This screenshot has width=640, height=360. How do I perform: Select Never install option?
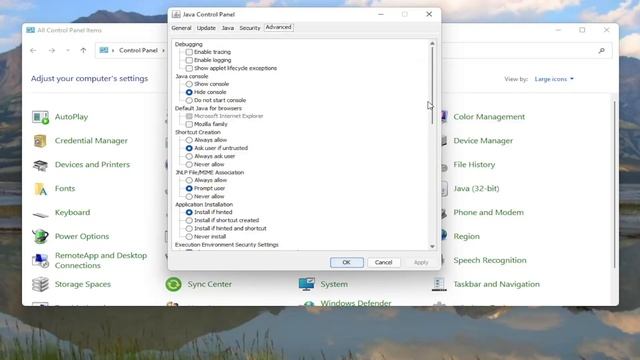pyautogui.click(x=189, y=237)
